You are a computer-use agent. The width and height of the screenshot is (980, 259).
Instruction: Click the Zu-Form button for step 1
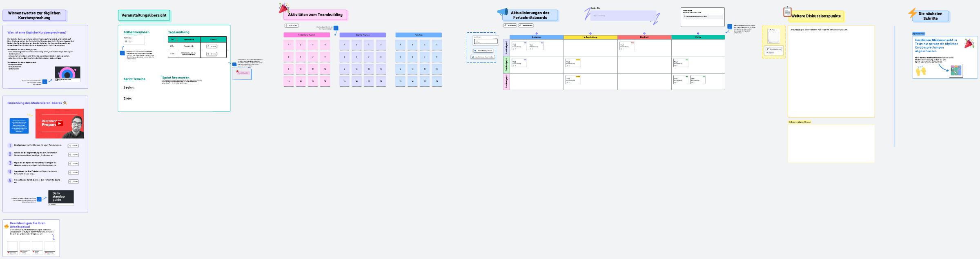tap(73, 146)
